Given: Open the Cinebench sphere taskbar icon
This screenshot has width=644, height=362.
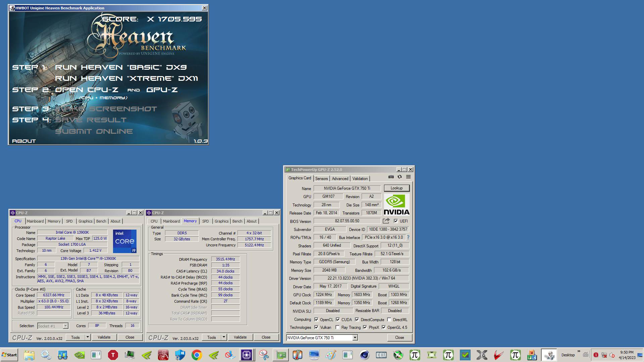Looking at the screenshot, I should (x=365, y=355).
